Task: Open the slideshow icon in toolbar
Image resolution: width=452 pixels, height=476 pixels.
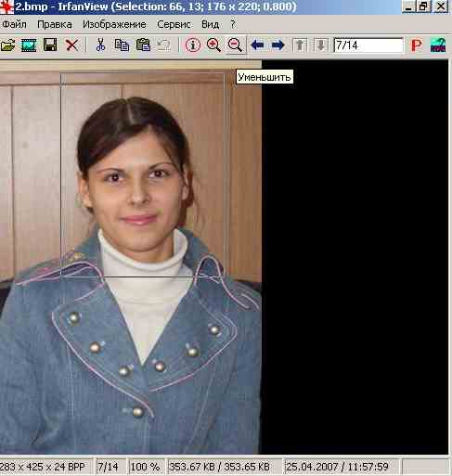Action: (29, 45)
